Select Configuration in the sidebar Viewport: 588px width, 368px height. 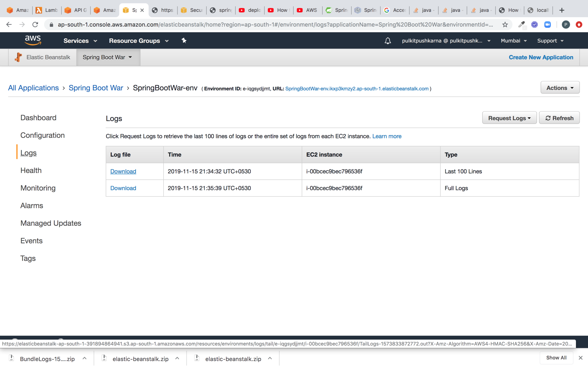pyautogui.click(x=42, y=135)
